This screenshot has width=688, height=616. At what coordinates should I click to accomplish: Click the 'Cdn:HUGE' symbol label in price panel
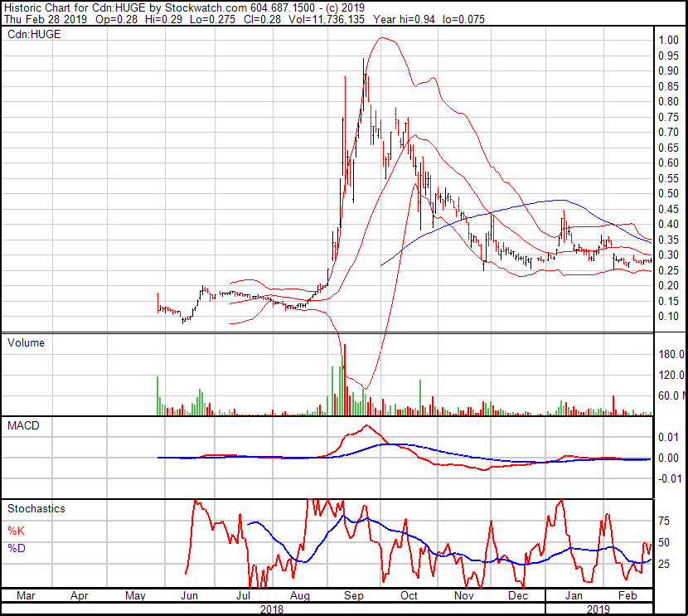click(34, 34)
